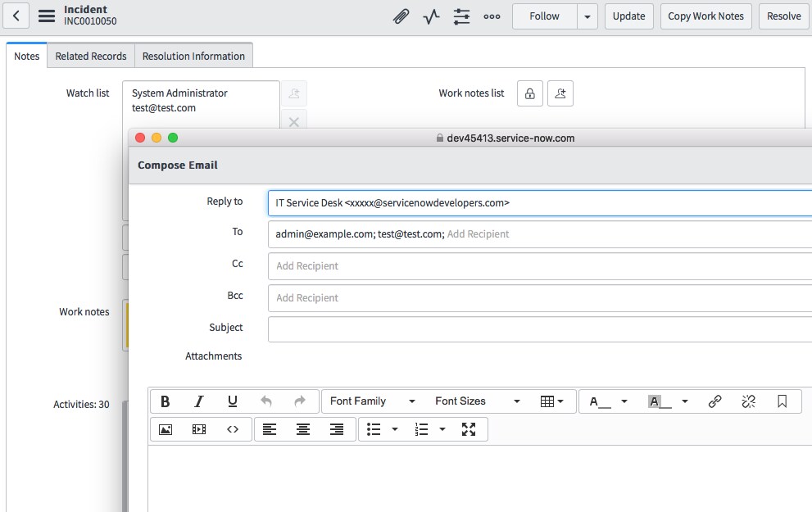Screen dimensions: 812x512
Task: Open the Font Sizes dropdown
Action: 477,401
